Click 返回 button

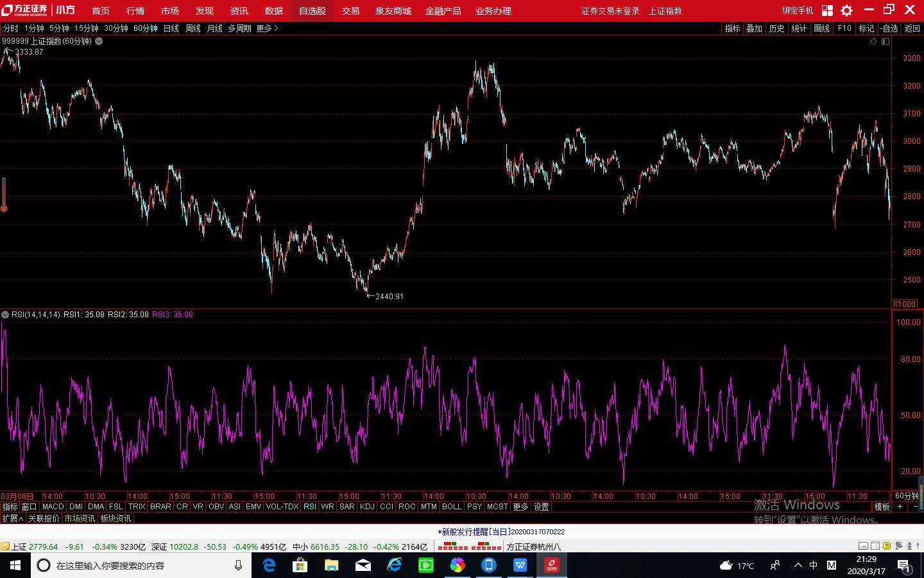pos(912,28)
